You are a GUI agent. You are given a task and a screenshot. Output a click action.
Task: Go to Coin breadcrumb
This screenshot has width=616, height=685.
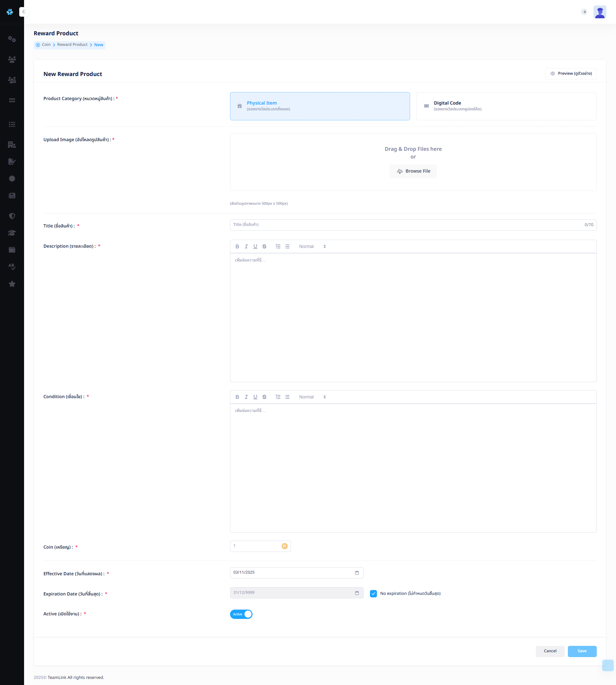(x=46, y=45)
